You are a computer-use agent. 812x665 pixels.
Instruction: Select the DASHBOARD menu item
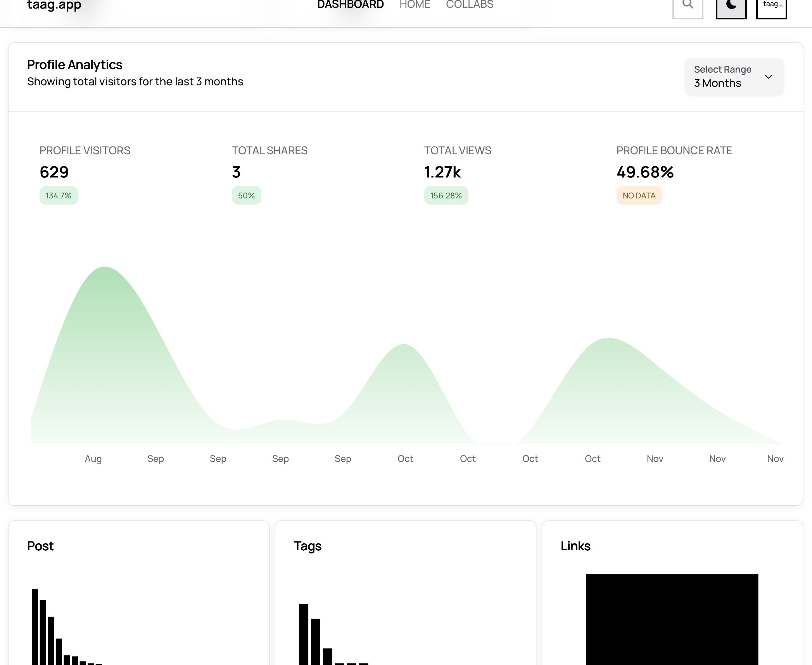[x=350, y=5]
